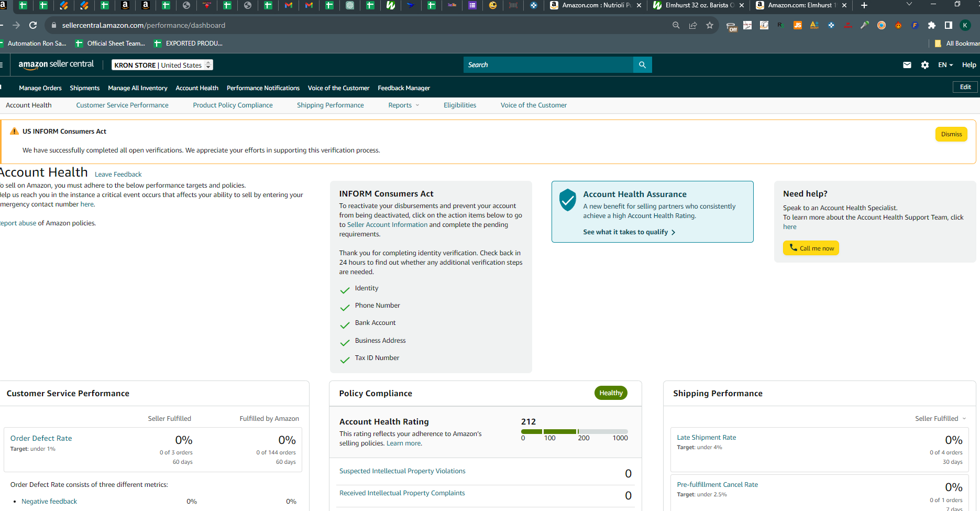Click the Account Health Rating progress bar

coord(575,431)
